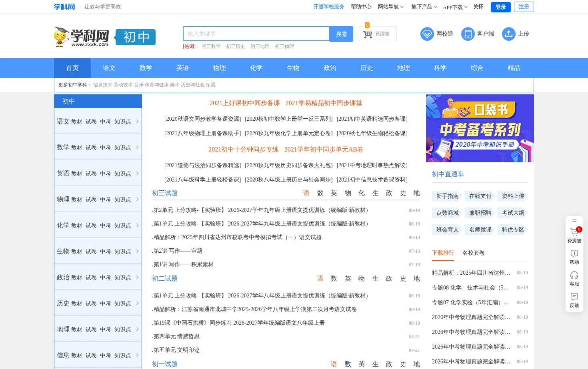This screenshot has width=588, height=369.
Task: Open the 资源篮 cart icon beside search
Action: 368,34
